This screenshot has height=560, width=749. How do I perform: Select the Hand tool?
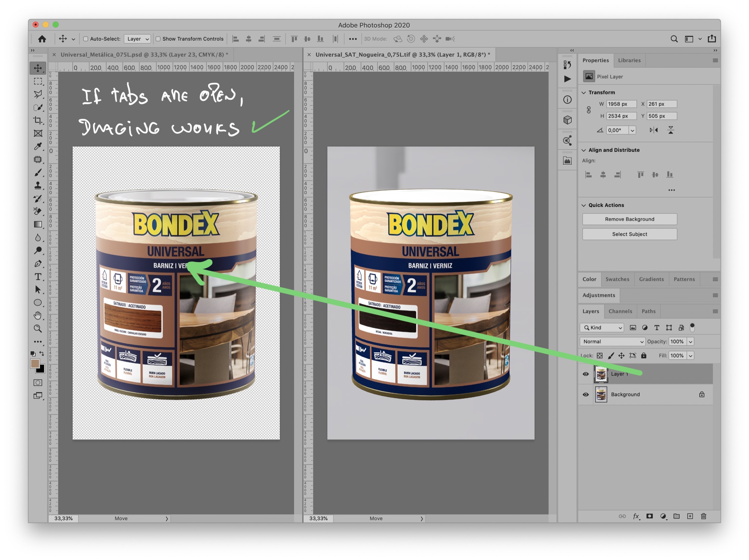pyautogui.click(x=38, y=315)
